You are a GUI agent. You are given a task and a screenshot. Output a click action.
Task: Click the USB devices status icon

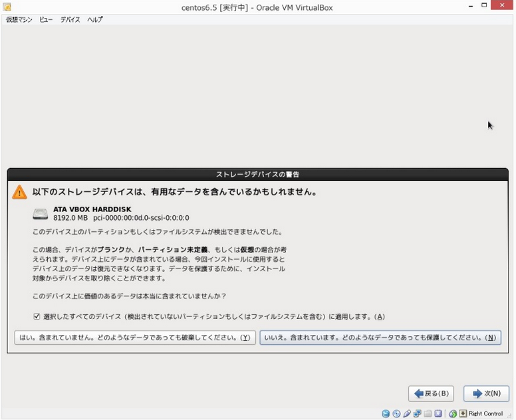coord(407,413)
